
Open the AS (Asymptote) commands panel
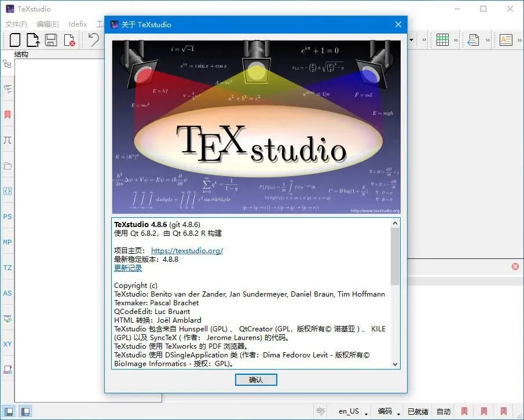pos(8,293)
